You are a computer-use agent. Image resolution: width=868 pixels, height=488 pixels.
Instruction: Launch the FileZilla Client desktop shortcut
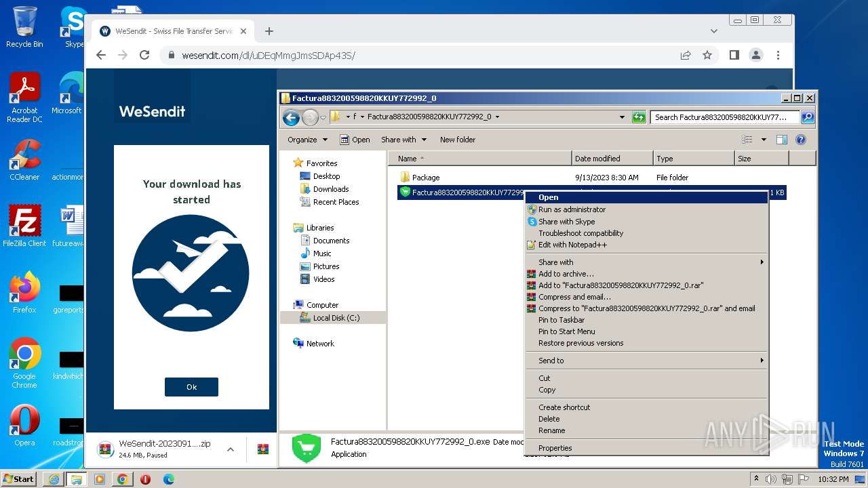[x=24, y=226]
